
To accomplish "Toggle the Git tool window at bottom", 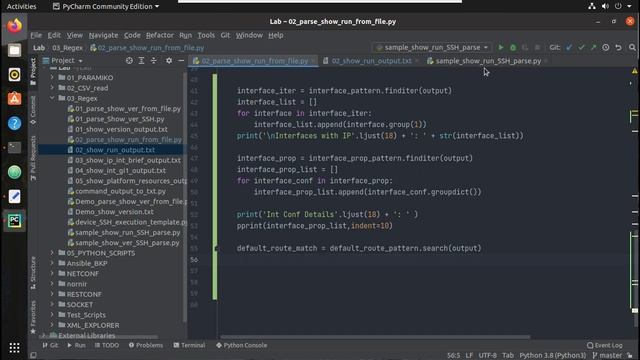I will 50,345.
